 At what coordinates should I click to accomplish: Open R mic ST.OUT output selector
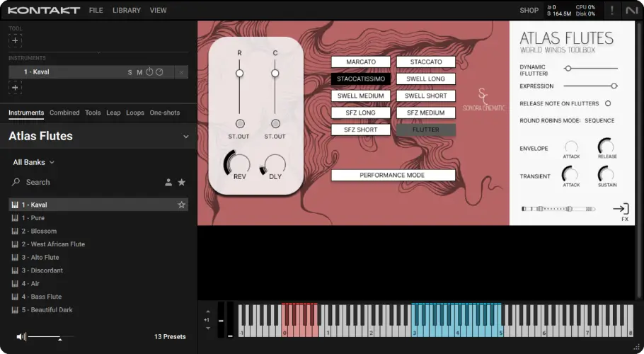click(x=238, y=137)
